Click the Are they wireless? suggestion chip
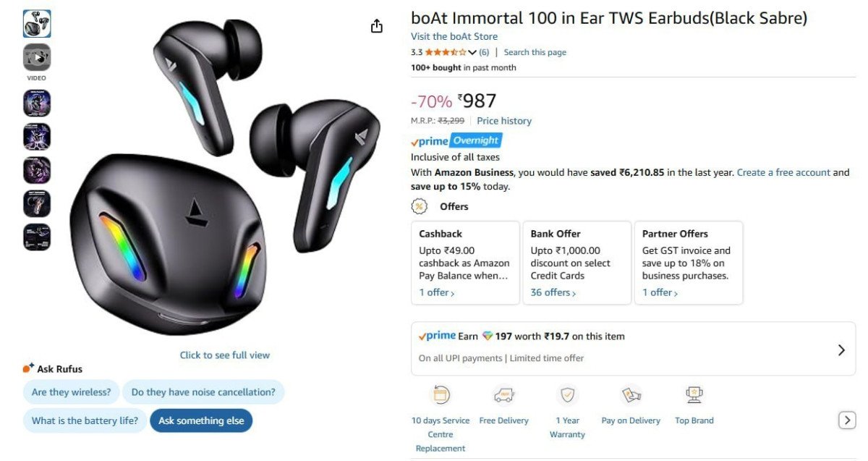The width and height of the screenshot is (868, 461). point(70,392)
